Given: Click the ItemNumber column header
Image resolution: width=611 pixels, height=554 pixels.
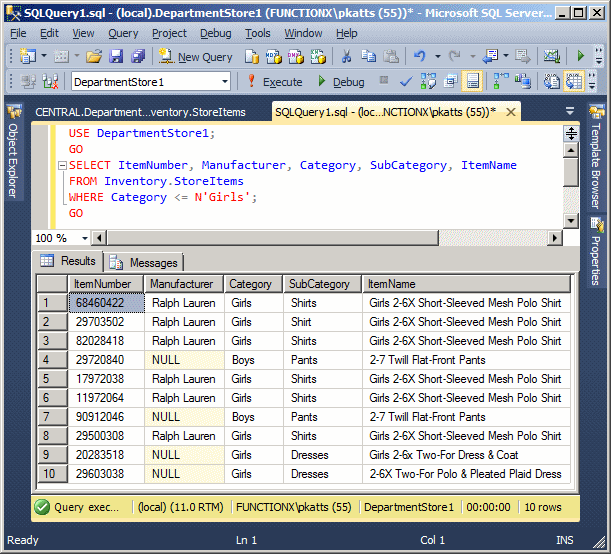Looking at the screenshot, I should coord(106,284).
